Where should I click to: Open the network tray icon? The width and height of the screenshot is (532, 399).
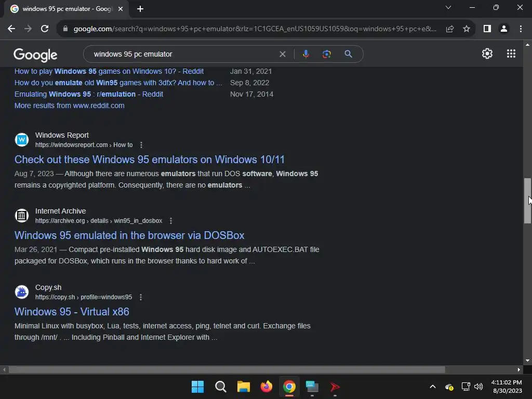tap(466, 387)
